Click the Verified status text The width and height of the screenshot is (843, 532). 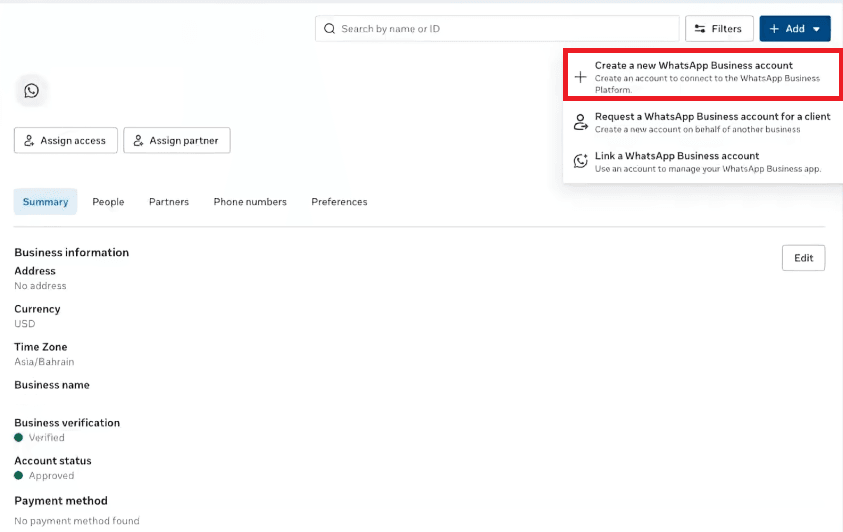pos(46,437)
